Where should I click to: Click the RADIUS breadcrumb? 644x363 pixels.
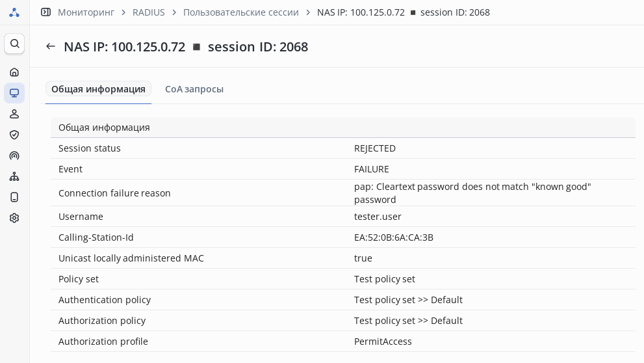tap(149, 12)
